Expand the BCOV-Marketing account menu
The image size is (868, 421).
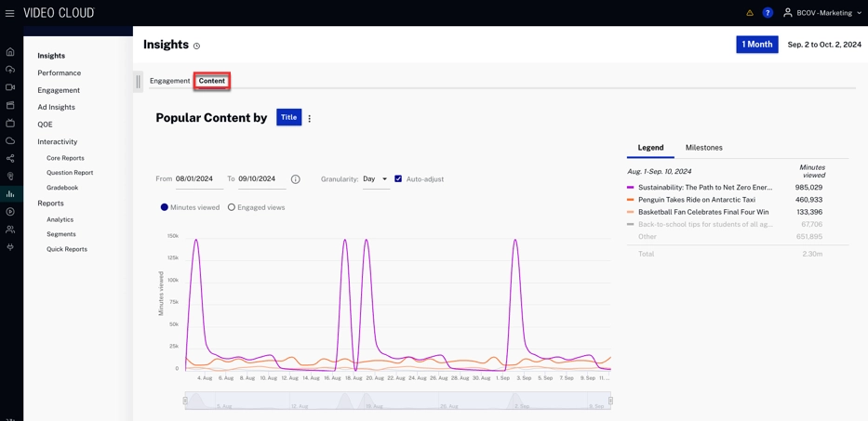click(822, 13)
